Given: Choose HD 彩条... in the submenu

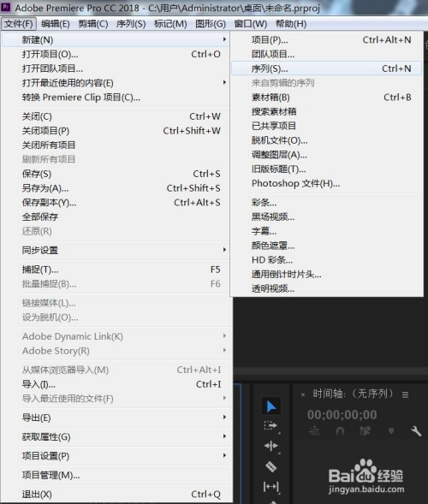Looking at the screenshot, I should click(x=326, y=260).
